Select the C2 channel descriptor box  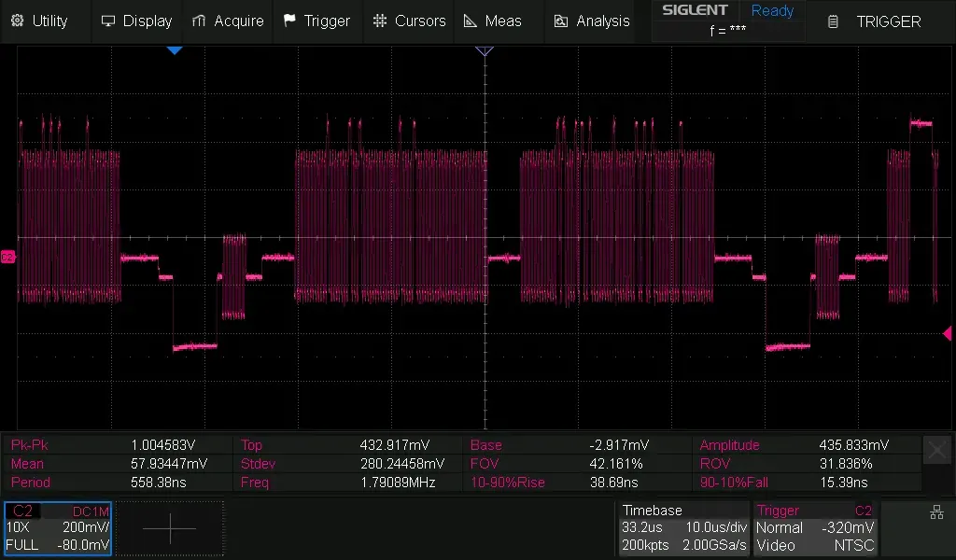[x=58, y=528]
